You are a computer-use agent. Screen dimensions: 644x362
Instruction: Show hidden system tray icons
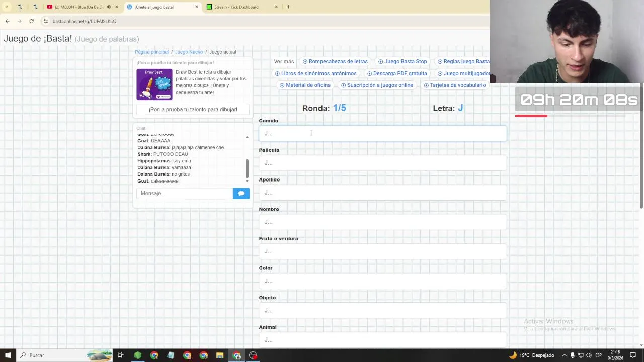(564, 355)
